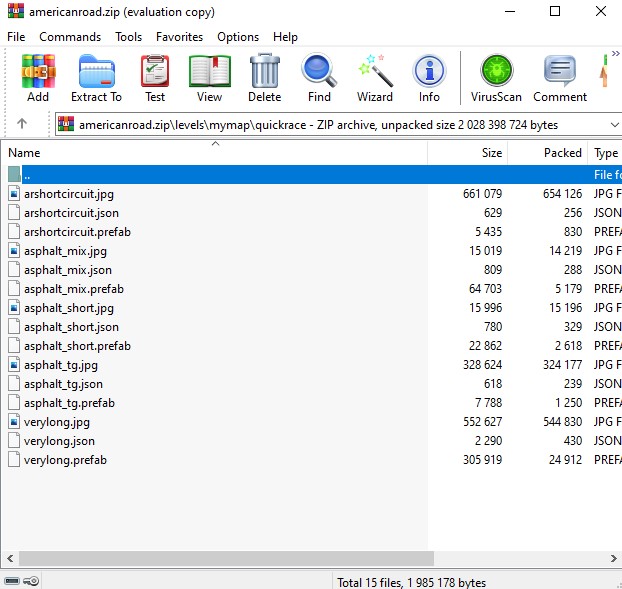The width and height of the screenshot is (622, 589).
Task: Sort by the Packed column header
Action: coord(547,153)
